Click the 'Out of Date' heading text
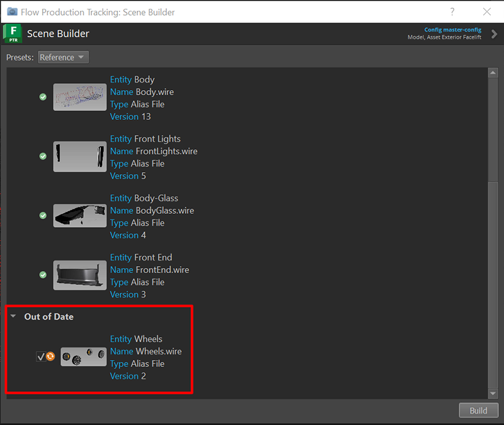504x425 pixels. (x=49, y=317)
